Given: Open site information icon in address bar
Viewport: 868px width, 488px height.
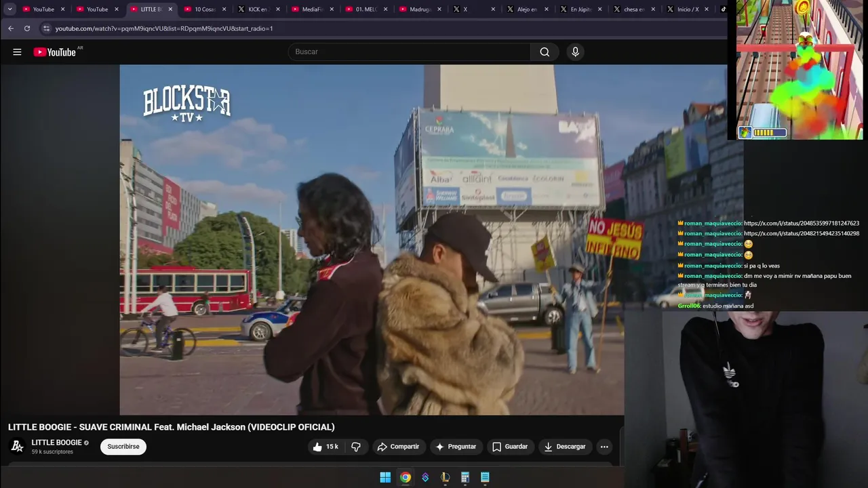Looking at the screenshot, I should click(46, 28).
